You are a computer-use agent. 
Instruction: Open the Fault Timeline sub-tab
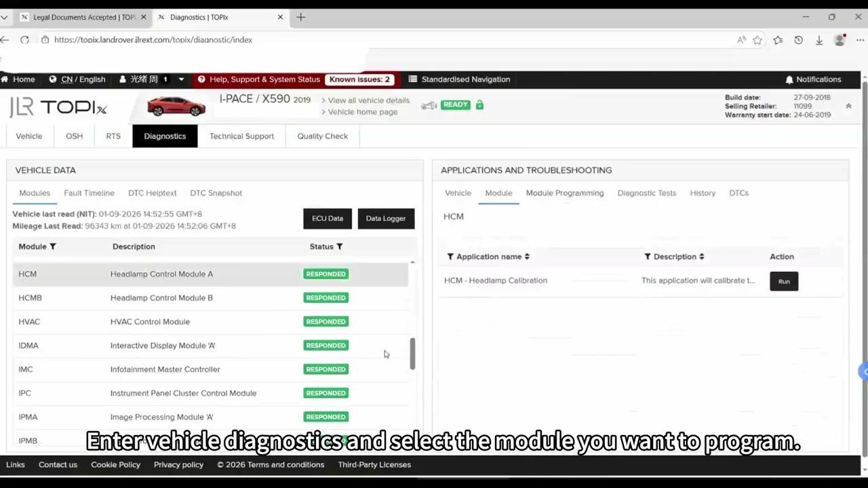89,193
